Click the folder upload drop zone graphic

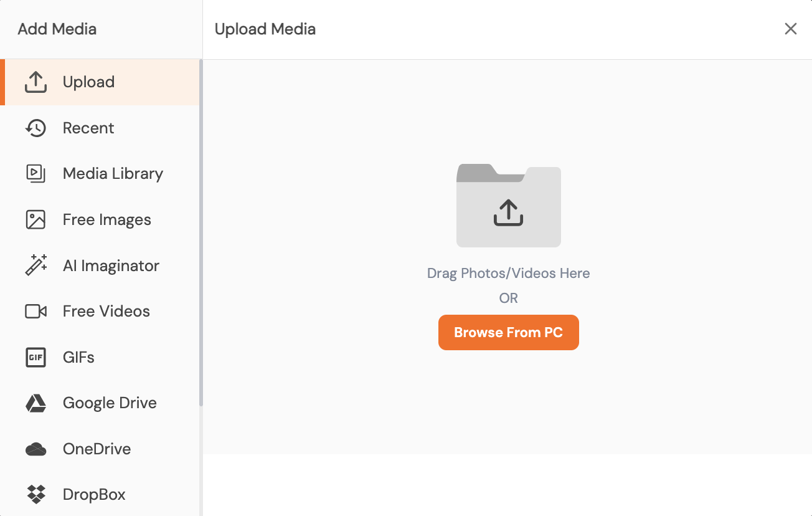[508, 206]
